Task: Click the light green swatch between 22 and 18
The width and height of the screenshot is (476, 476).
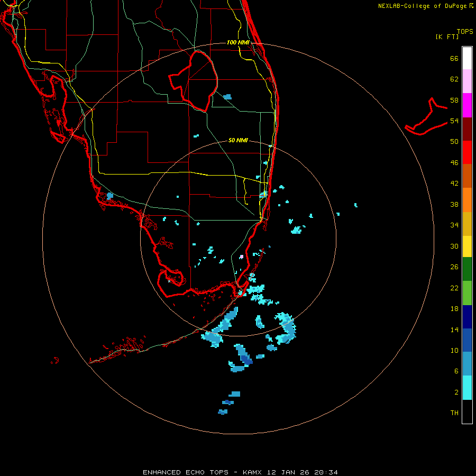Action: click(x=467, y=292)
